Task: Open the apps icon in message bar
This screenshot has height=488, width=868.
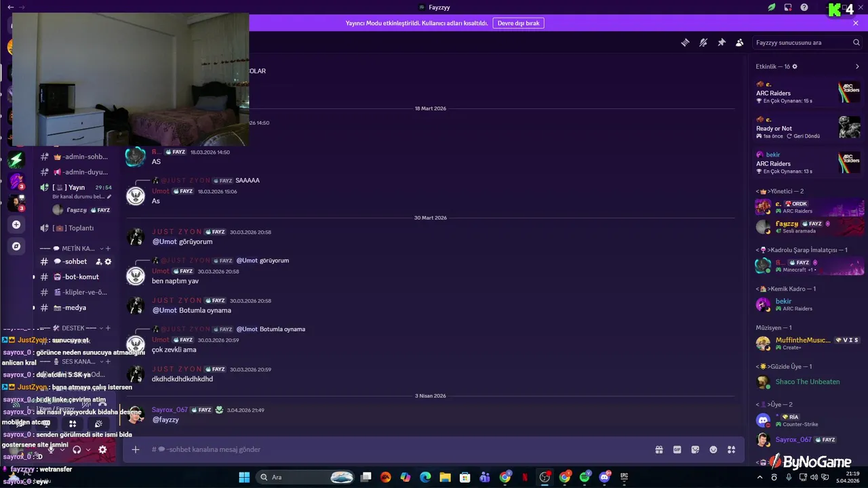Action: coord(732,449)
